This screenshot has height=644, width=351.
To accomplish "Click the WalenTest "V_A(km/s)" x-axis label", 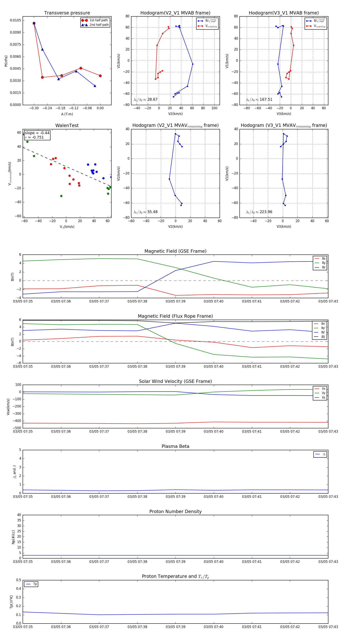I will [x=67, y=227].
